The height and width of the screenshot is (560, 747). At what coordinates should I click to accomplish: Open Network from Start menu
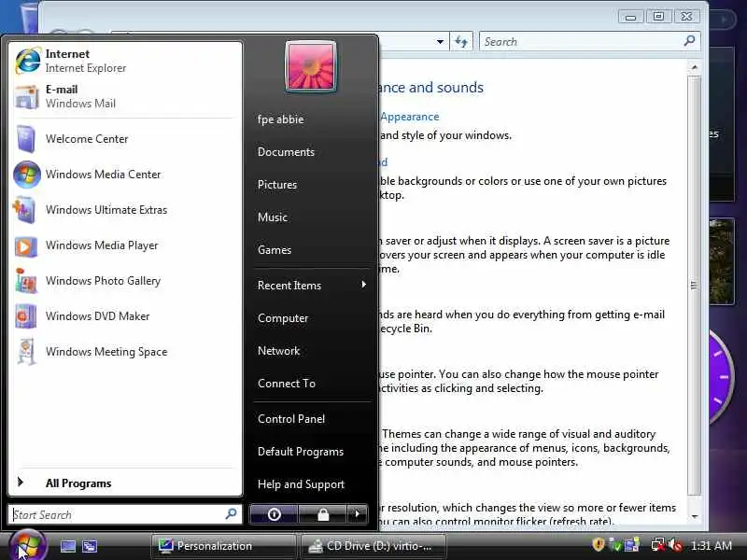pyautogui.click(x=278, y=351)
